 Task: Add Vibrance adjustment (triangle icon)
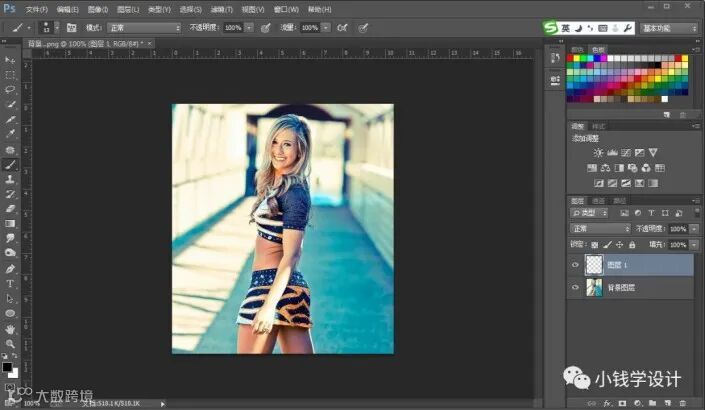(x=653, y=153)
